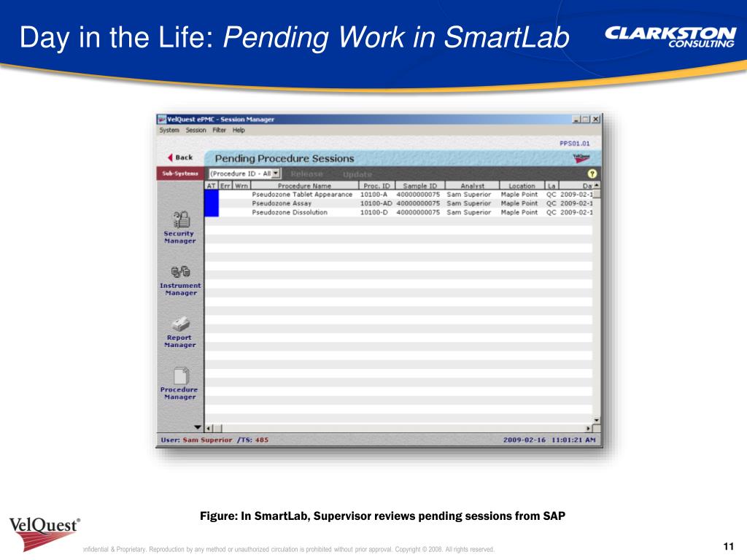Click the vertical scrollbar down arrow

597,420
